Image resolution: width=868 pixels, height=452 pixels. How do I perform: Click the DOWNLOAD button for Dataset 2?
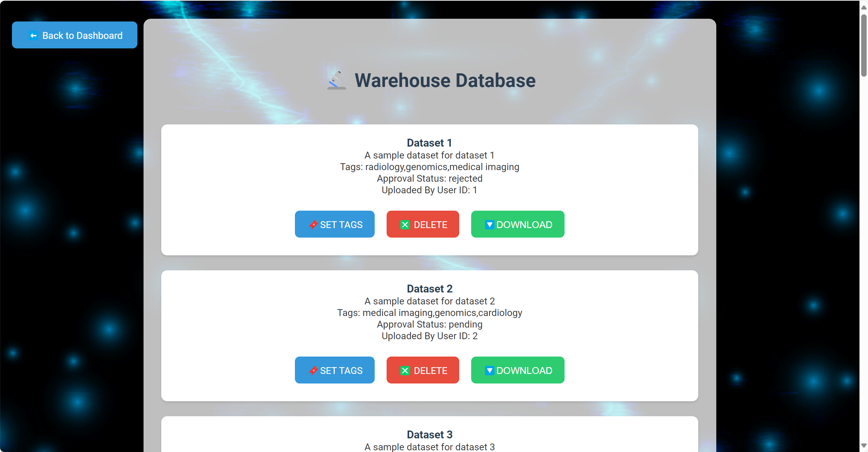[x=518, y=370]
